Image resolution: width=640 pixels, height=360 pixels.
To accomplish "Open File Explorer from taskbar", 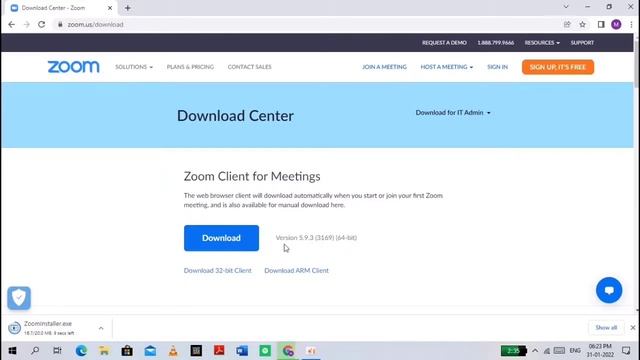I will click(104, 351).
